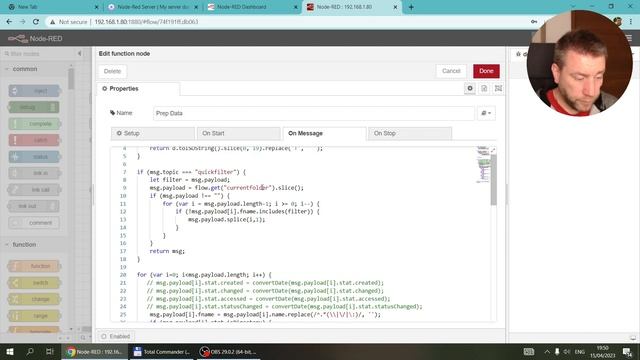
Task: Select the link in node in the palette
Action: click(x=34, y=173)
